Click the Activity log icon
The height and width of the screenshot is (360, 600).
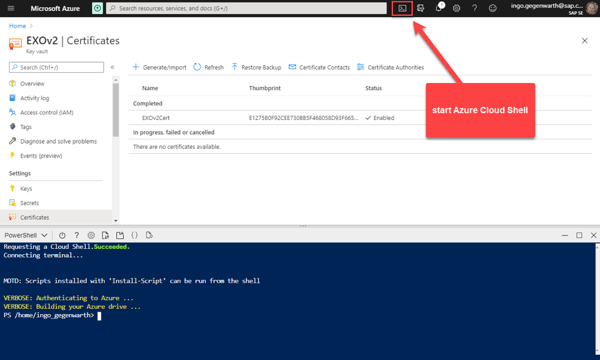[x=12, y=98]
